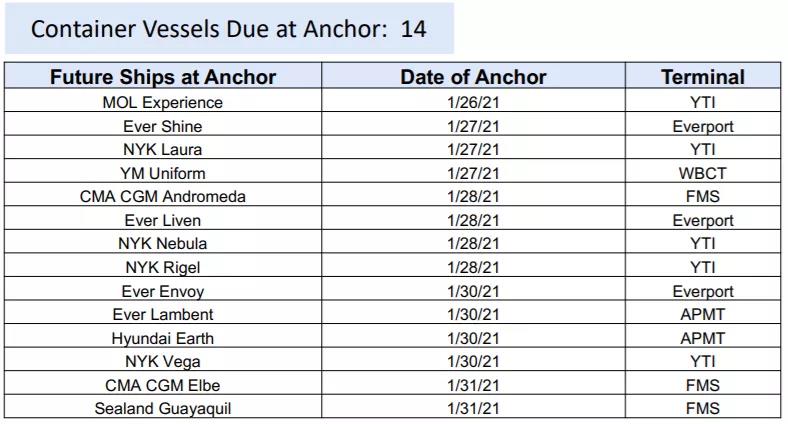Click the 'Hyundai Earth' vessel name
This screenshot has height=424, width=788.
pyautogui.click(x=163, y=338)
